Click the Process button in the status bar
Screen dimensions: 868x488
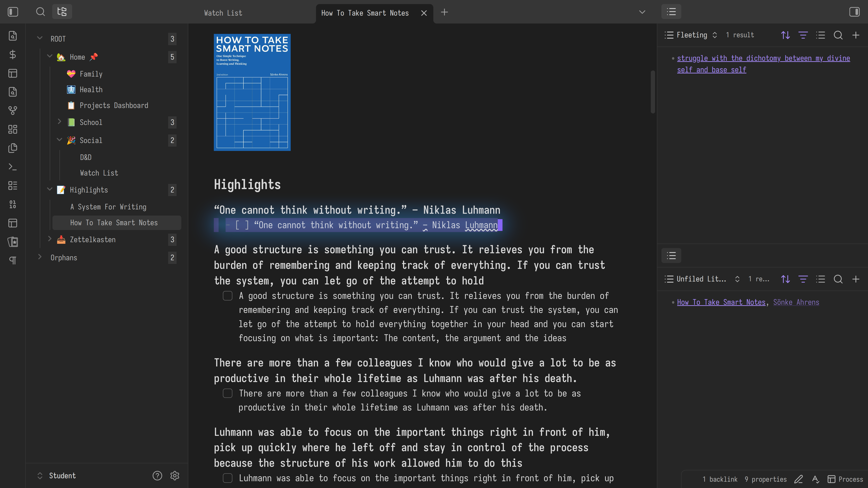pyautogui.click(x=845, y=479)
